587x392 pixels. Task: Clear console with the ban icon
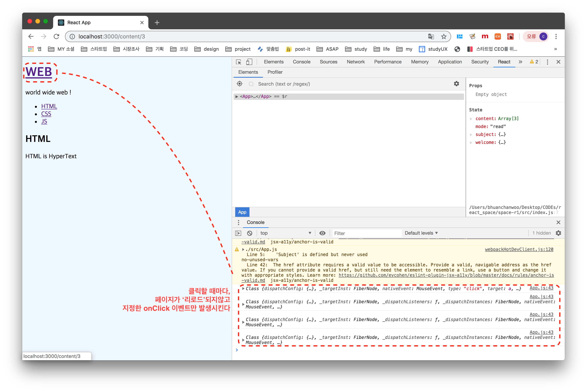pyautogui.click(x=250, y=233)
